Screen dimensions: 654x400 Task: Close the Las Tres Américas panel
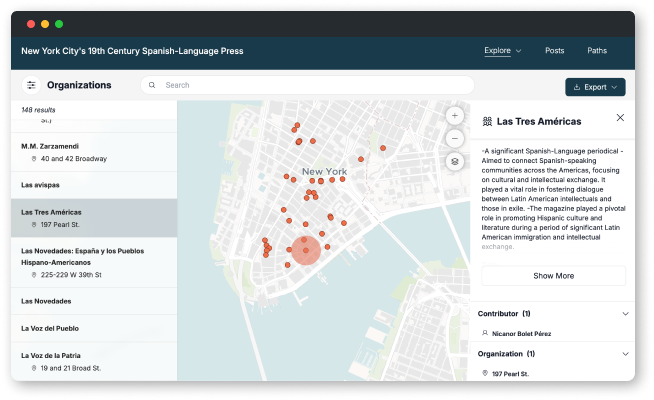tap(620, 118)
